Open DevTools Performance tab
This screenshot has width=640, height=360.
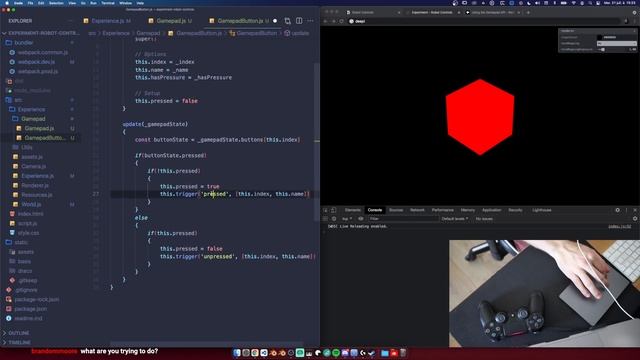point(443,210)
